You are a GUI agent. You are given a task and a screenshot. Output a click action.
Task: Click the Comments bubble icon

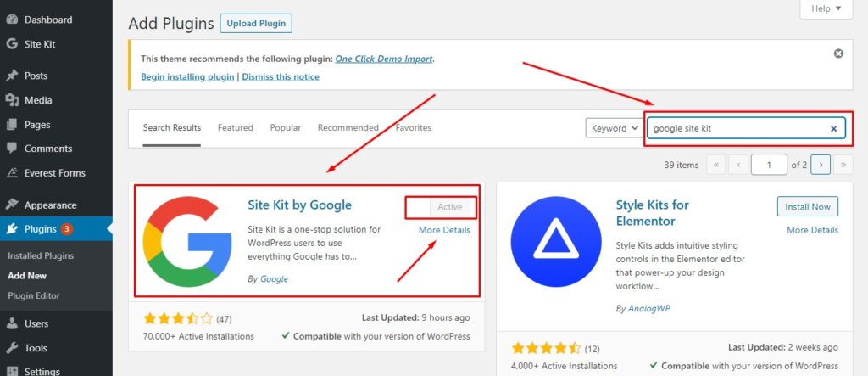point(12,149)
